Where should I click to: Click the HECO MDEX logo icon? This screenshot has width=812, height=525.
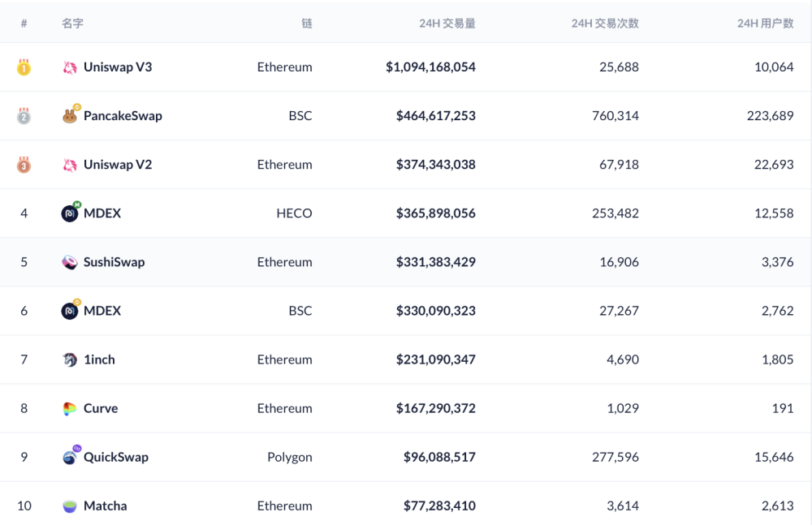[70, 213]
